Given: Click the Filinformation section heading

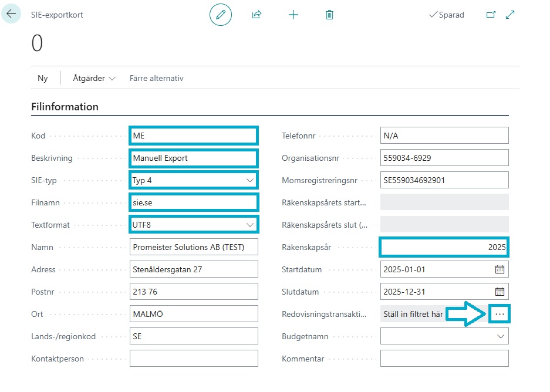Looking at the screenshot, I should coord(65,107).
